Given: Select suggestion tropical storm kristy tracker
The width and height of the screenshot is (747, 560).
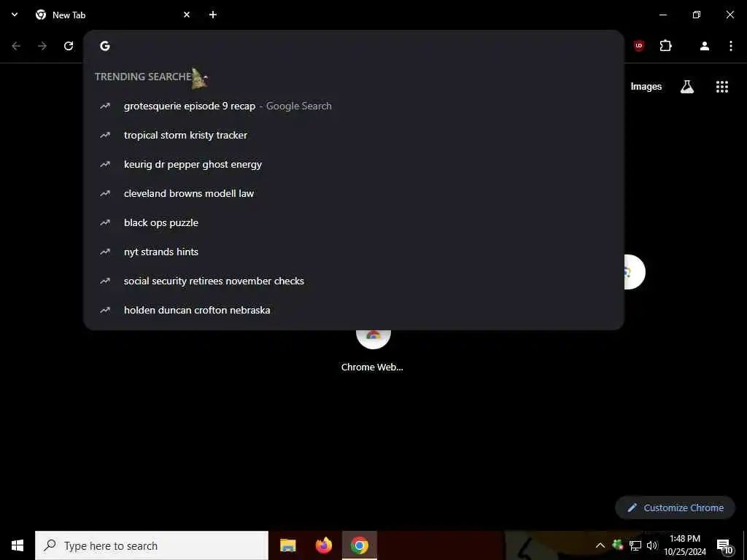Looking at the screenshot, I should pyautogui.click(x=354, y=135).
